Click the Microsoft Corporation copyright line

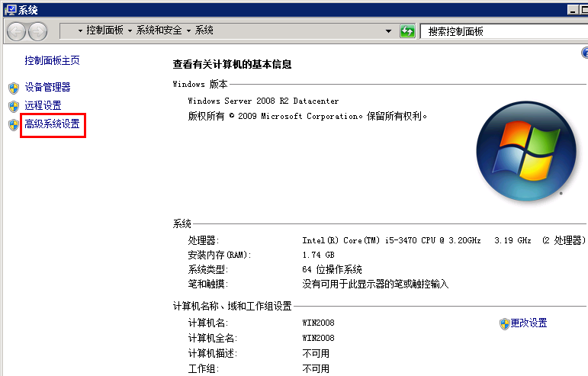[307, 116]
